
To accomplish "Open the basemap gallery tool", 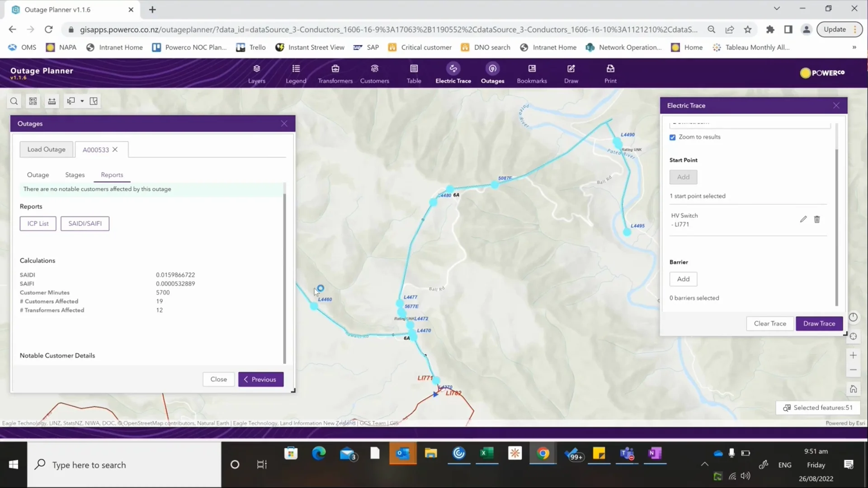I will coord(33,101).
